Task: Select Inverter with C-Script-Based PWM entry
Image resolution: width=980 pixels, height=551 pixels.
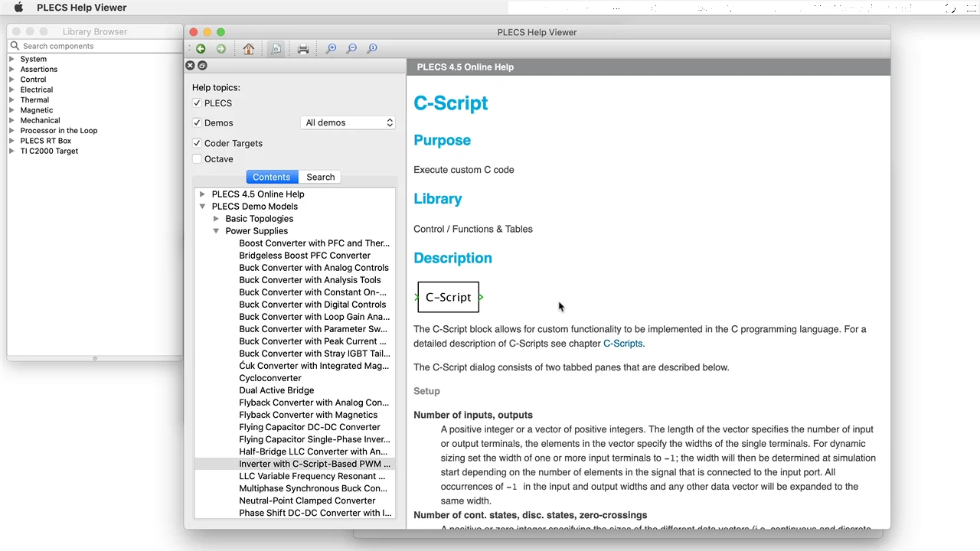Action: 315,464
